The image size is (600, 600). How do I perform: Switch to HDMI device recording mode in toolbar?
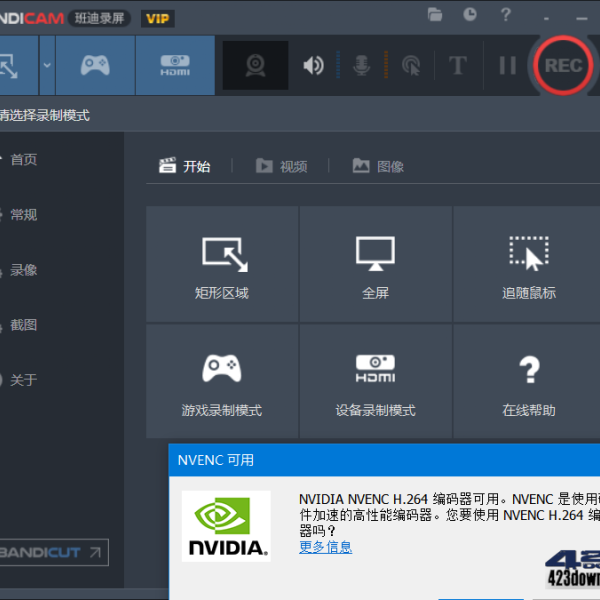point(175,65)
